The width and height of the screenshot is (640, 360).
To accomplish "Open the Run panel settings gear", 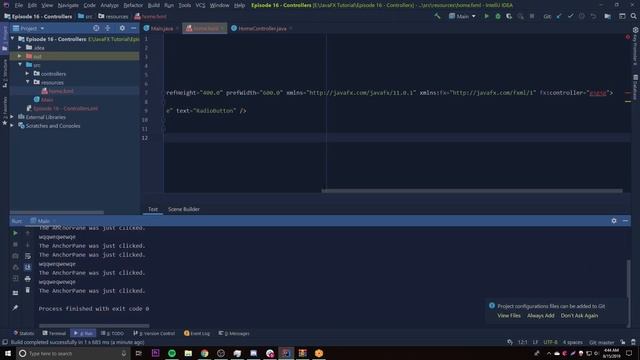I will pos(614,220).
